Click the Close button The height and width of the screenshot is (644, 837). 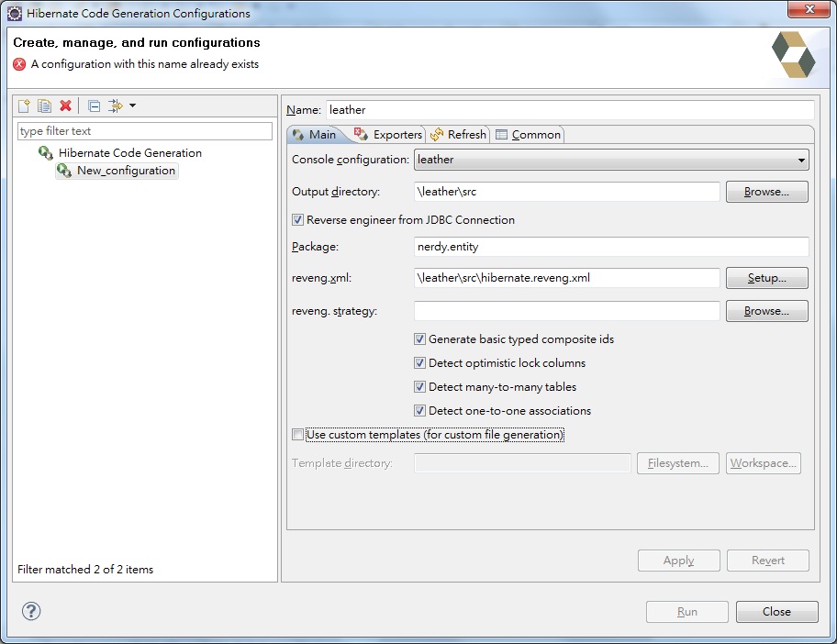(x=776, y=612)
